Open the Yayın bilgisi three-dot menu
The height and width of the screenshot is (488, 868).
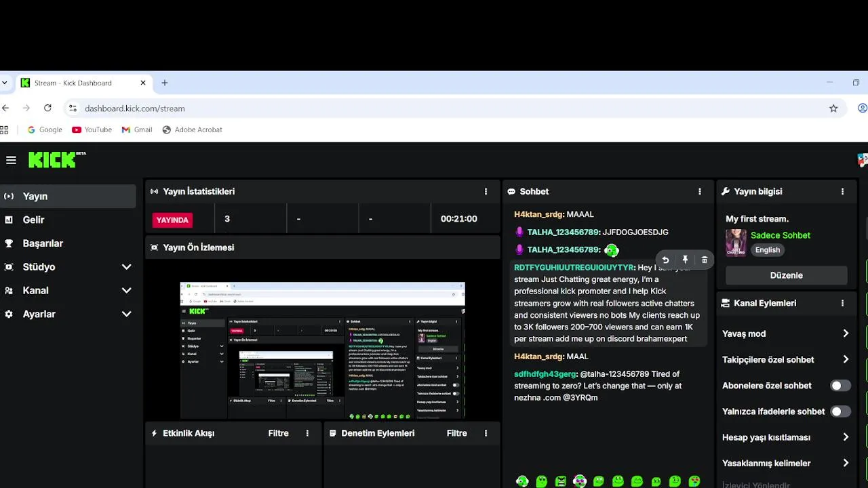(x=842, y=192)
